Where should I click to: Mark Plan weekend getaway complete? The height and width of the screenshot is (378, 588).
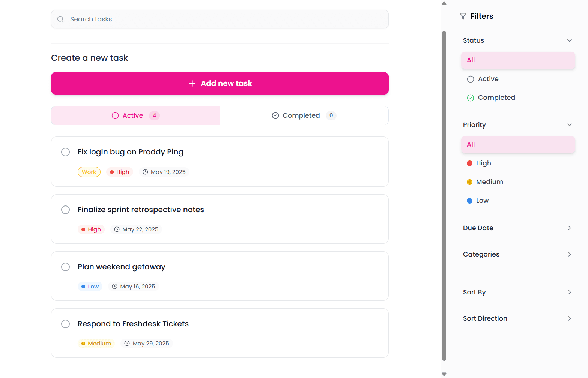click(x=65, y=267)
